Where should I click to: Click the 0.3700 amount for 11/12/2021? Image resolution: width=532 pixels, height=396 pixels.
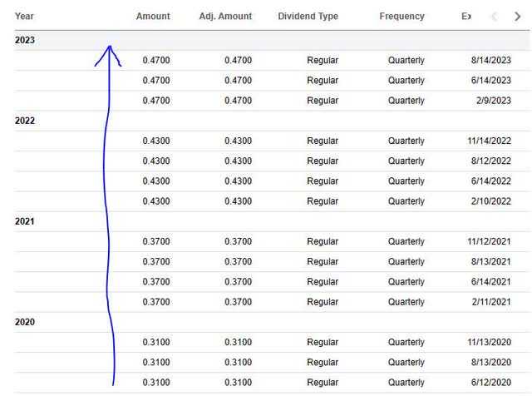tap(156, 241)
